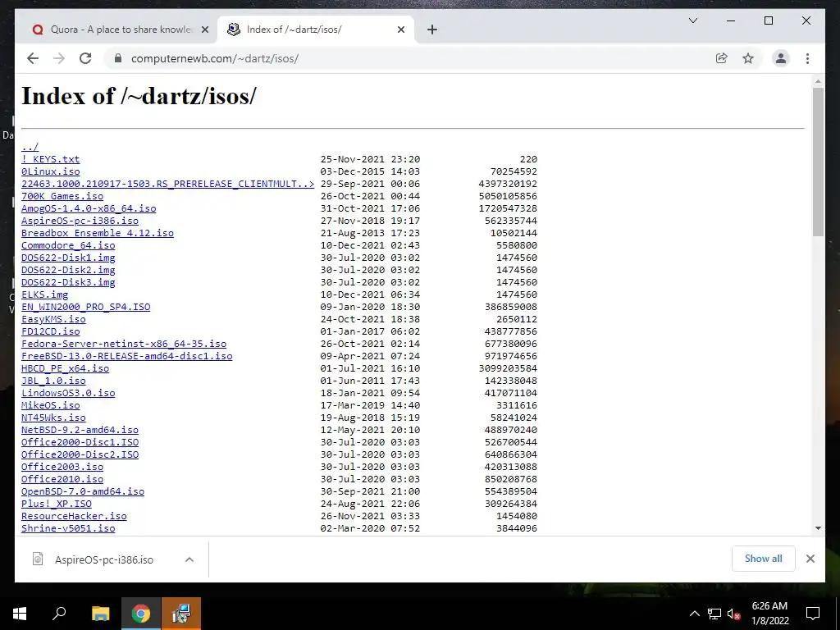840x630 pixels.
Task: Open downloaded AspireOS-pc-i386.iso item
Action: [x=104, y=559]
